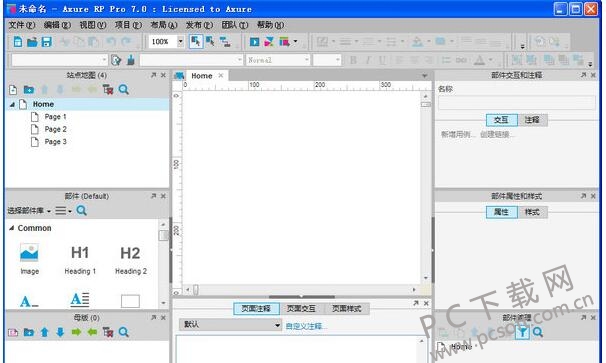Click the canvas horizontal scrollbar thumb
The height and width of the screenshot is (363, 606).
(x=196, y=290)
